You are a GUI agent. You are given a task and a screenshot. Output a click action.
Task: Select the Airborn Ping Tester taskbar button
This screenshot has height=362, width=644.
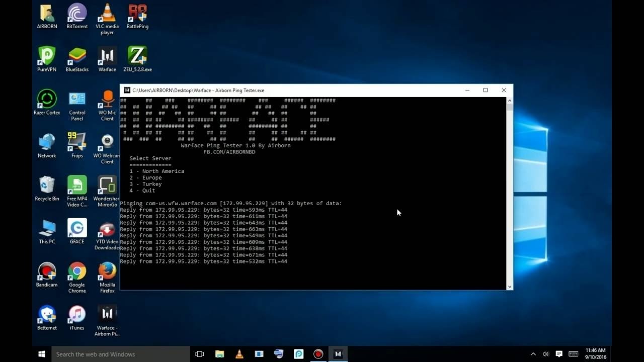338,354
